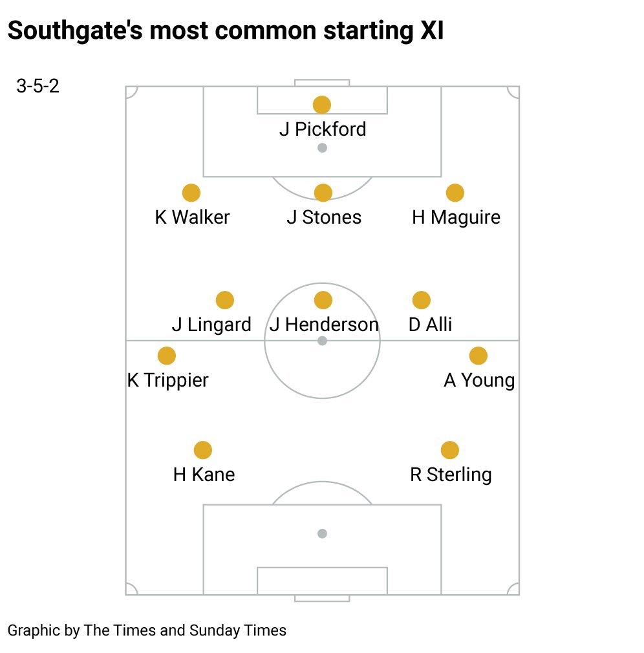Click the gold dot above J Pickford

(322, 105)
